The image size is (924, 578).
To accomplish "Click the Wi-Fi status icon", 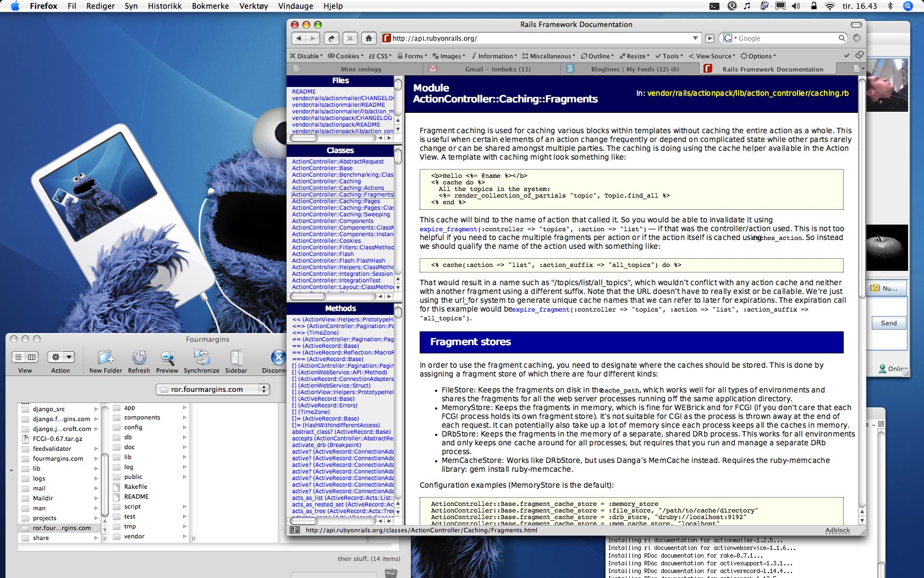I will [830, 6].
